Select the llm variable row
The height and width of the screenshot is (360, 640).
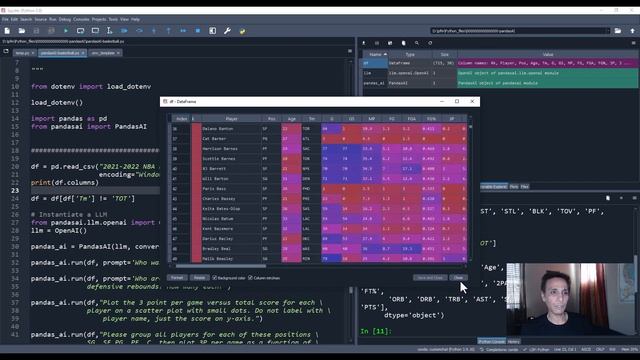point(500,73)
